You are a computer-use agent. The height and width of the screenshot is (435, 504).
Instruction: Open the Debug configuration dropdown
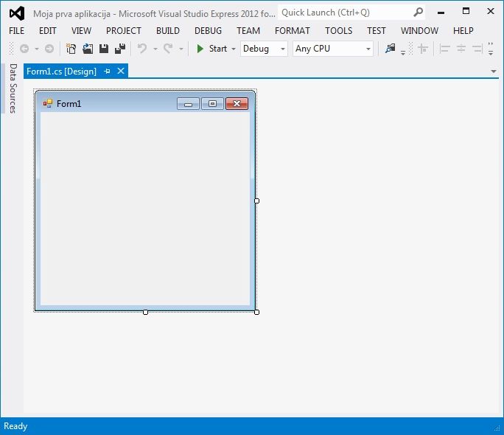pyautogui.click(x=264, y=49)
